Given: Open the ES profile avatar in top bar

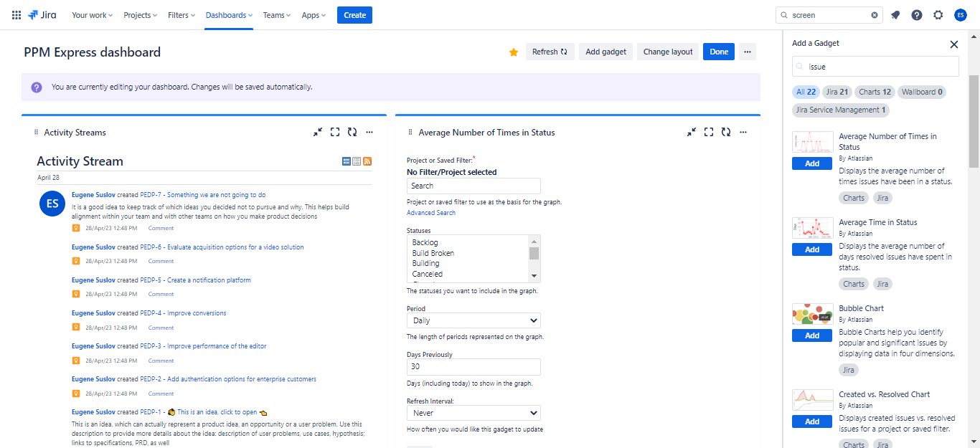Looking at the screenshot, I should click(961, 15).
